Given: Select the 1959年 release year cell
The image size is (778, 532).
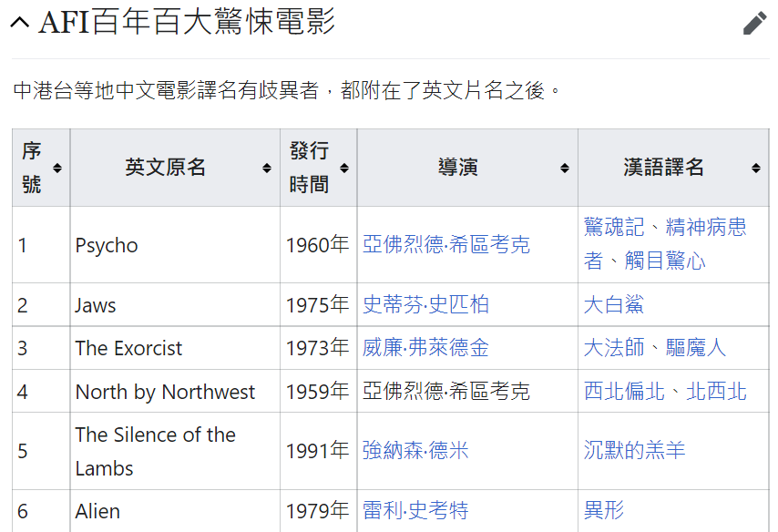Looking at the screenshot, I should pos(319,392).
